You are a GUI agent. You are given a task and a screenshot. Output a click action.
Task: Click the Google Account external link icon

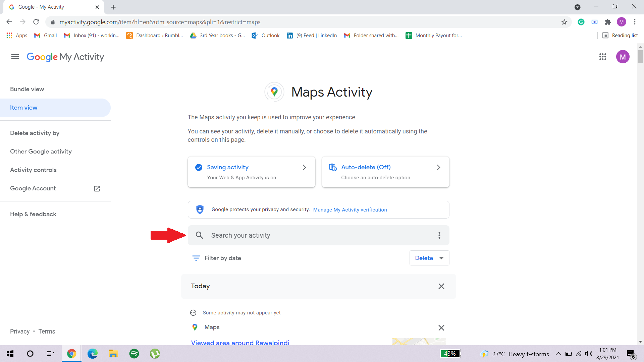(97, 188)
